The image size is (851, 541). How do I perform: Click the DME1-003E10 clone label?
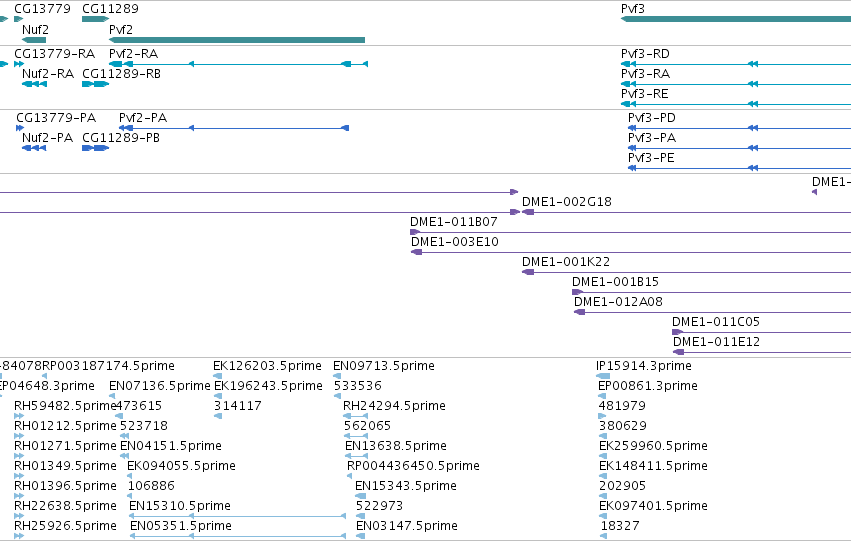[455, 242]
